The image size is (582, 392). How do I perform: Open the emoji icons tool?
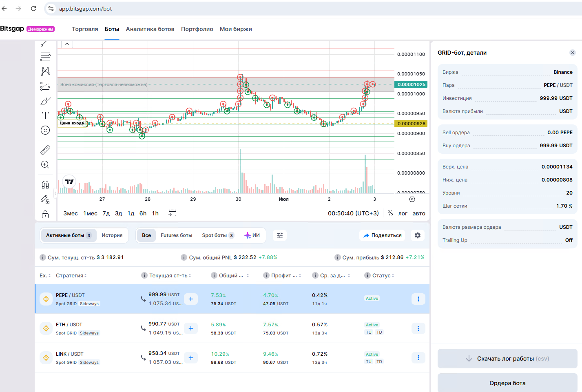coord(45,130)
